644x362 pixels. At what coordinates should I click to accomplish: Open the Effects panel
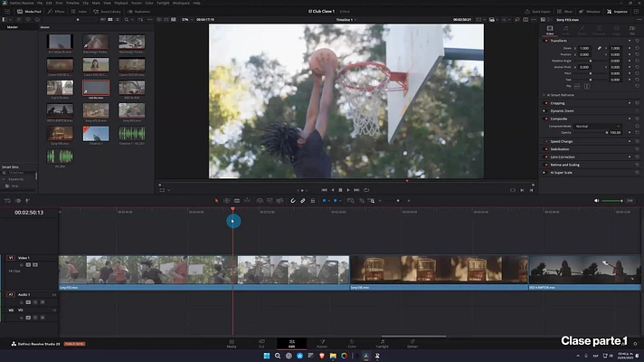(56, 12)
